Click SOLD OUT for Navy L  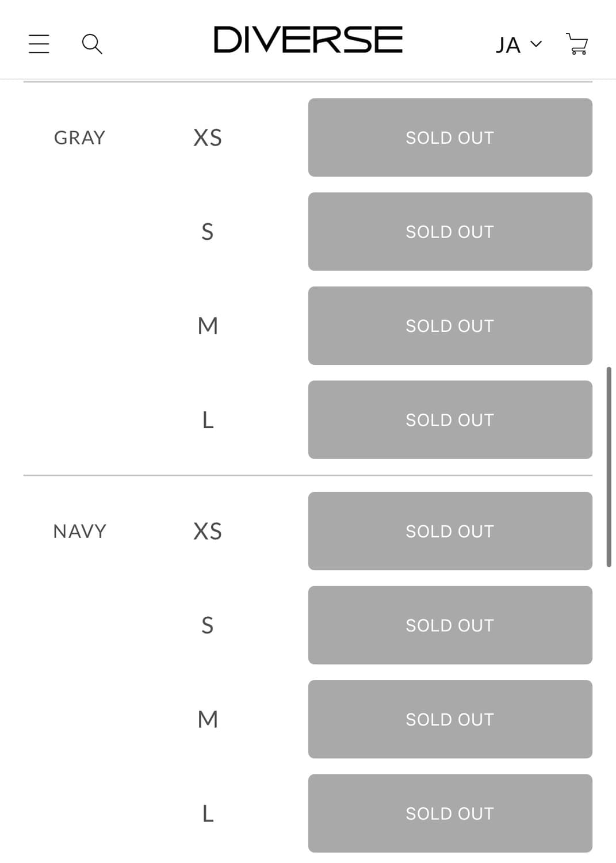pos(450,813)
